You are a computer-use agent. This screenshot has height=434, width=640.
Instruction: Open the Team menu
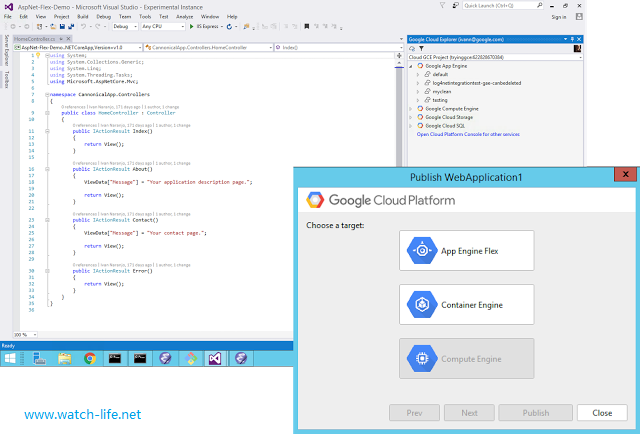tap(125, 17)
